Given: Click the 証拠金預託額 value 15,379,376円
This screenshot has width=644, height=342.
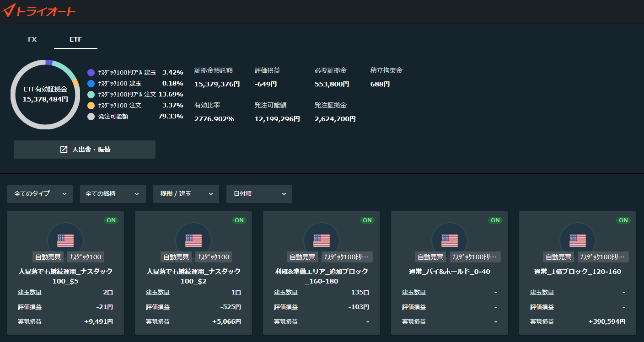Looking at the screenshot, I should [x=217, y=84].
